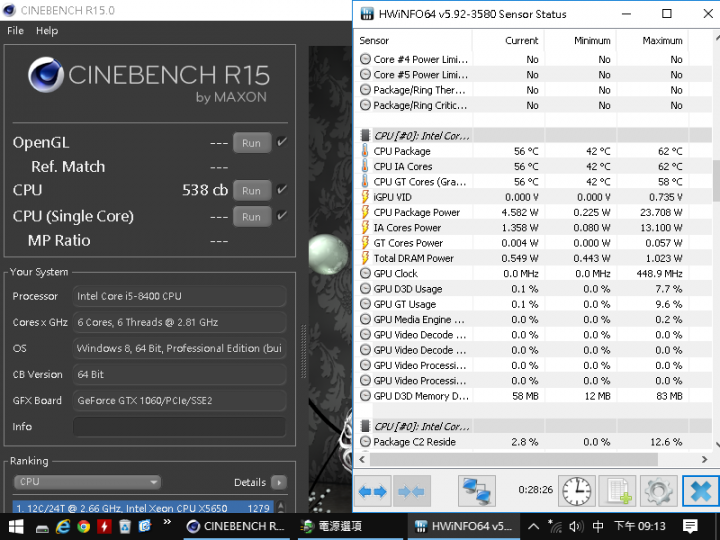Image resolution: width=720 pixels, height=540 pixels.
Task: Click system clock 下午 09:13
Action: tap(640, 526)
